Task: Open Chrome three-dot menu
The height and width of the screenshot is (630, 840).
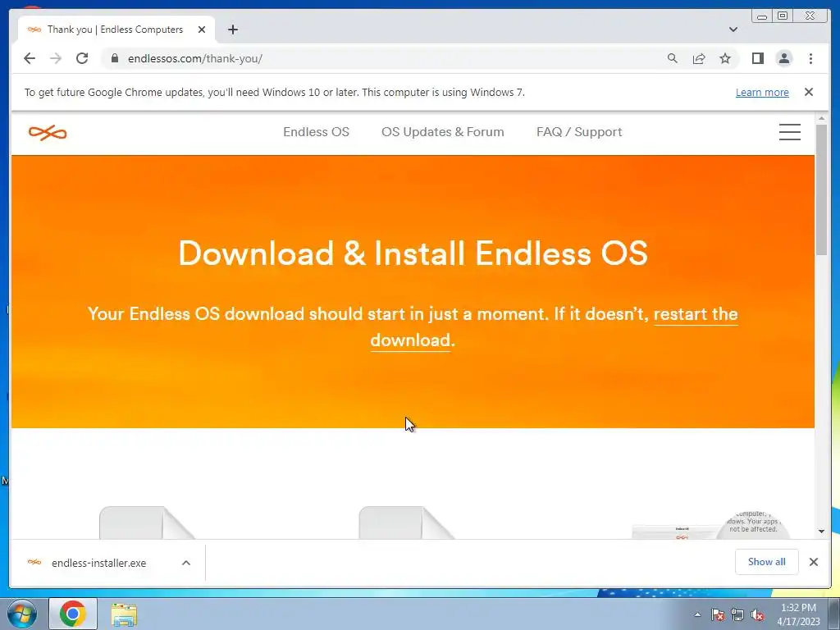Action: click(810, 58)
